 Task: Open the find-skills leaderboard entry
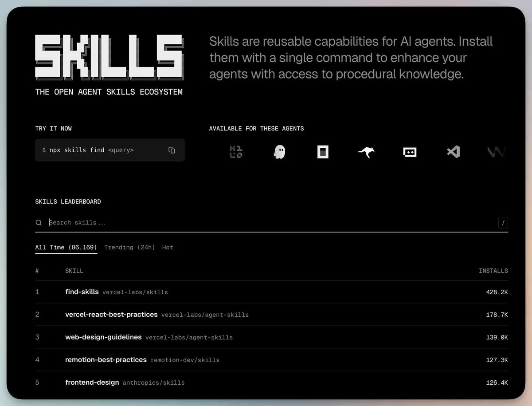(x=82, y=292)
